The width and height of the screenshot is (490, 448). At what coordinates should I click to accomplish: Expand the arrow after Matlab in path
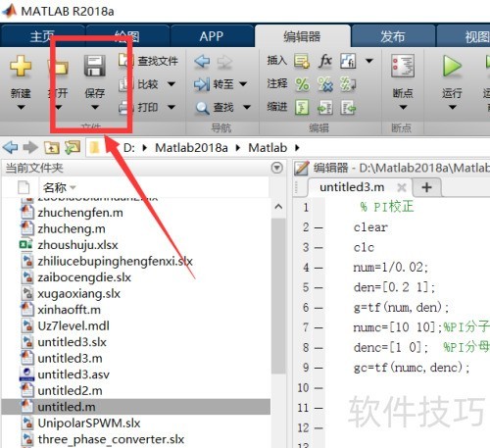tap(297, 148)
